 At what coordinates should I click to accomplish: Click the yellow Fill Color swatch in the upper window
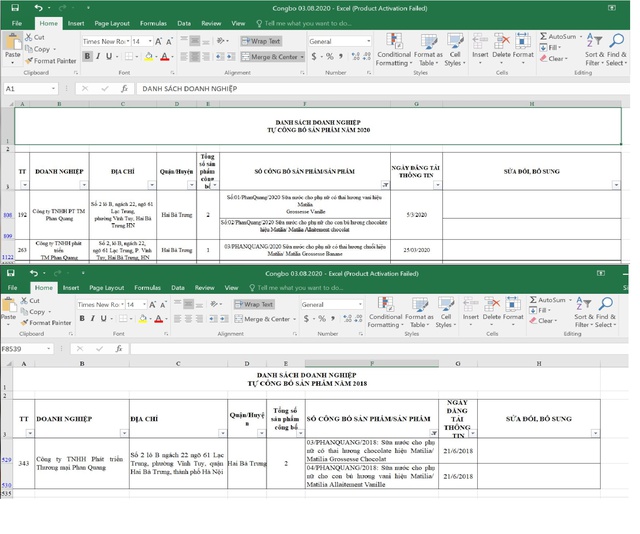coord(148,57)
